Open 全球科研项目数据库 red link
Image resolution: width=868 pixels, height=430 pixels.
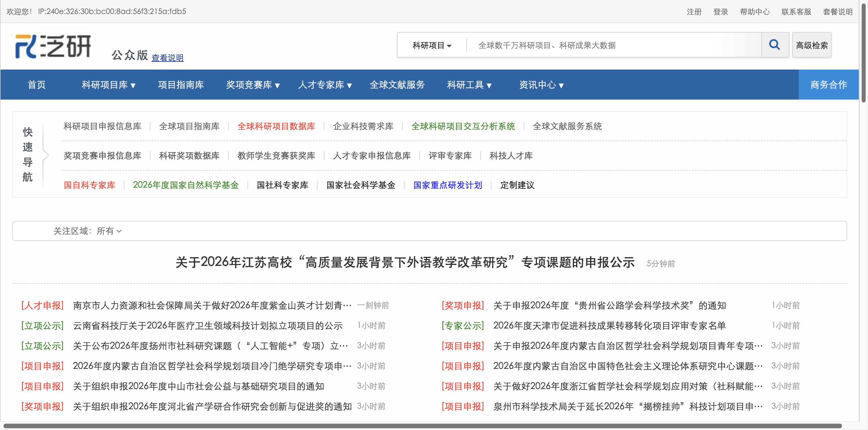click(x=276, y=126)
